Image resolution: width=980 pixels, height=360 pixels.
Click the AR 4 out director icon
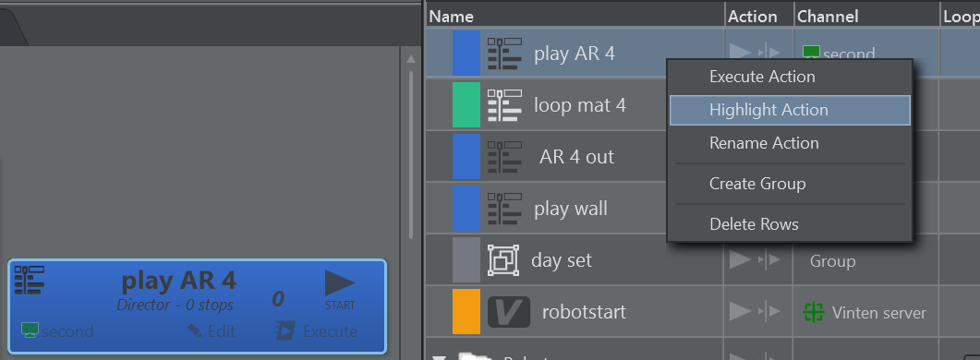tap(503, 156)
